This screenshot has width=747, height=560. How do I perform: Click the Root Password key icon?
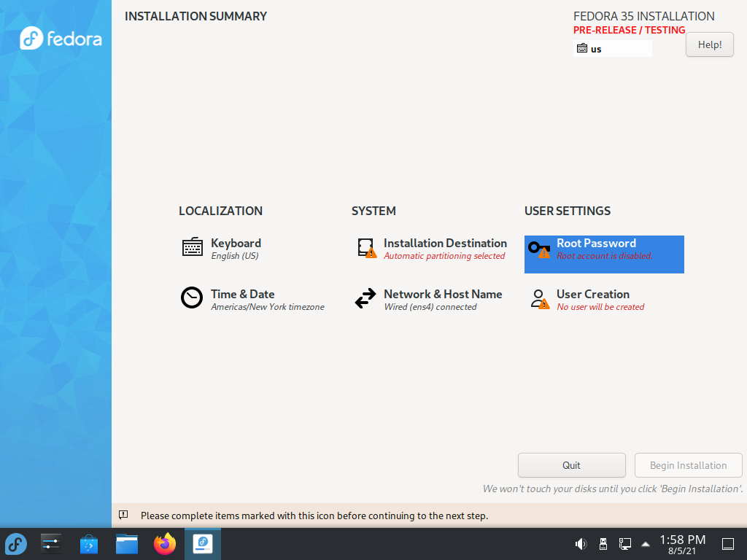[539, 249]
